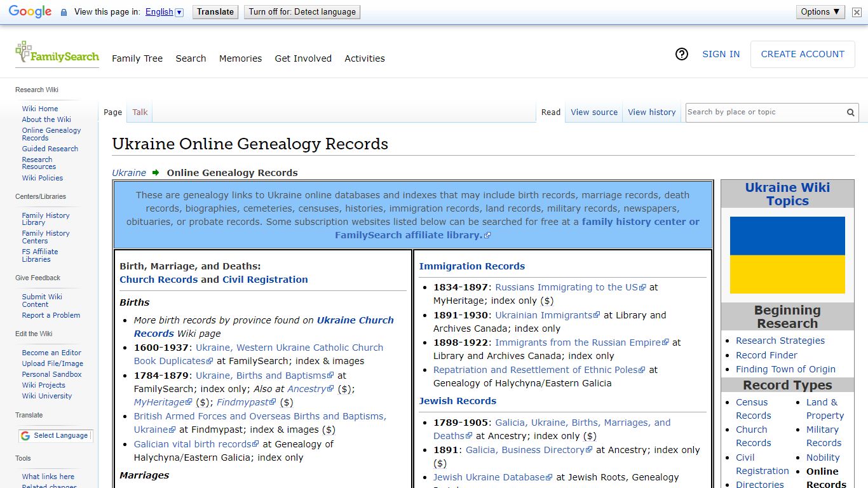Open Immigrants from the Russian Empire link
Viewport: 868px width, 488px height.
(581, 342)
